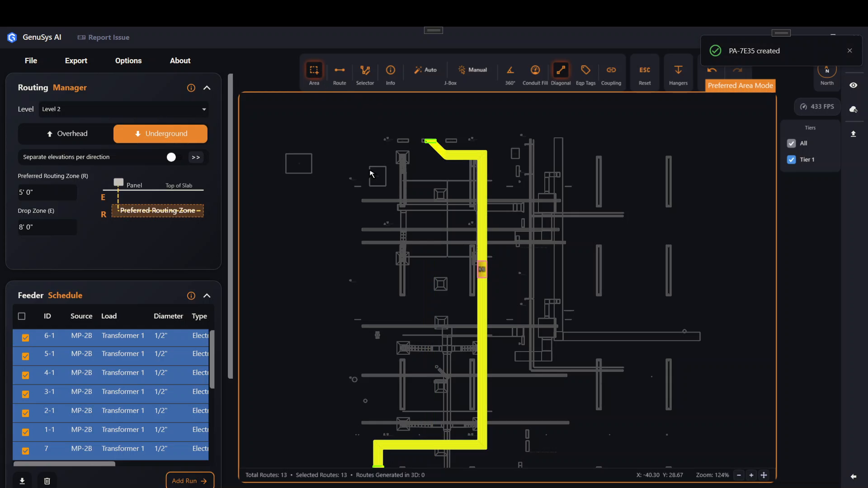Edit the Preferred Routing Zone field

[47, 192]
